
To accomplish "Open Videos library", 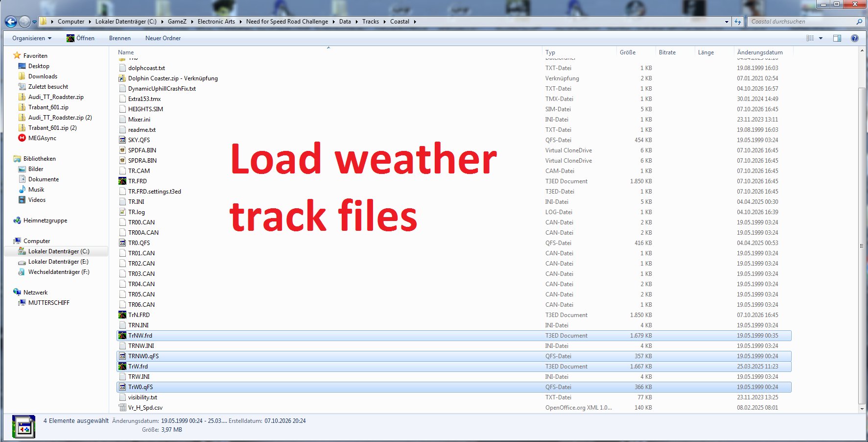I will tap(37, 200).
